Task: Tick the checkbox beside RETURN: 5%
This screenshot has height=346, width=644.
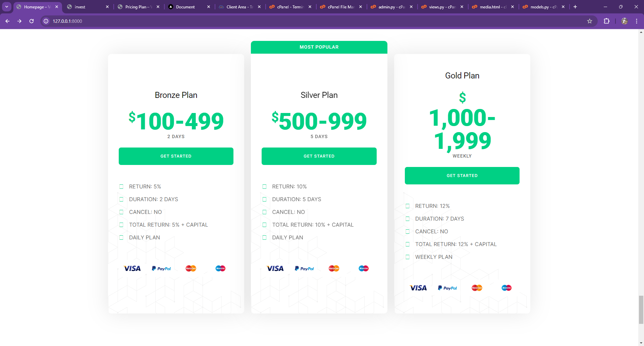Action: click(x=121, y=187)
